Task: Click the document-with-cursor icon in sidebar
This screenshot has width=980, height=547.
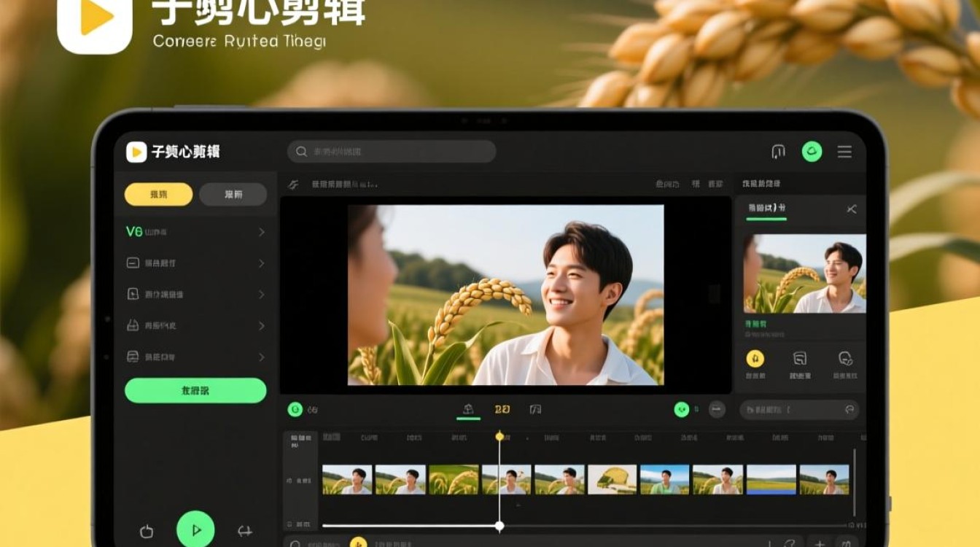Action: [x=133, y=295]
